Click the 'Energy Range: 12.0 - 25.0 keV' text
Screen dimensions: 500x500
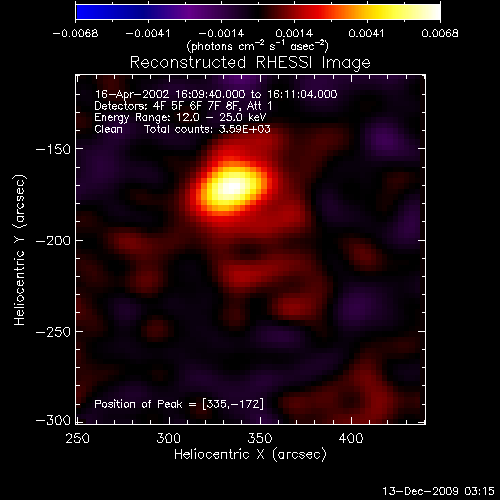(180, 118)
